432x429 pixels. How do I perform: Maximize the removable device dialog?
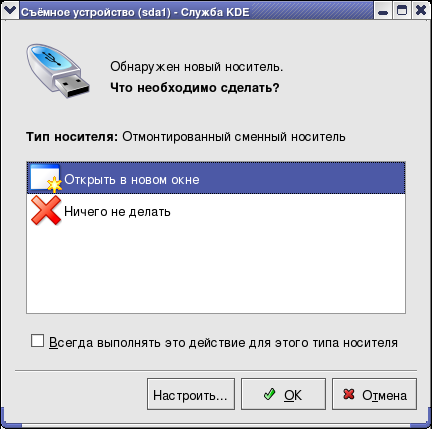point(402,11)
